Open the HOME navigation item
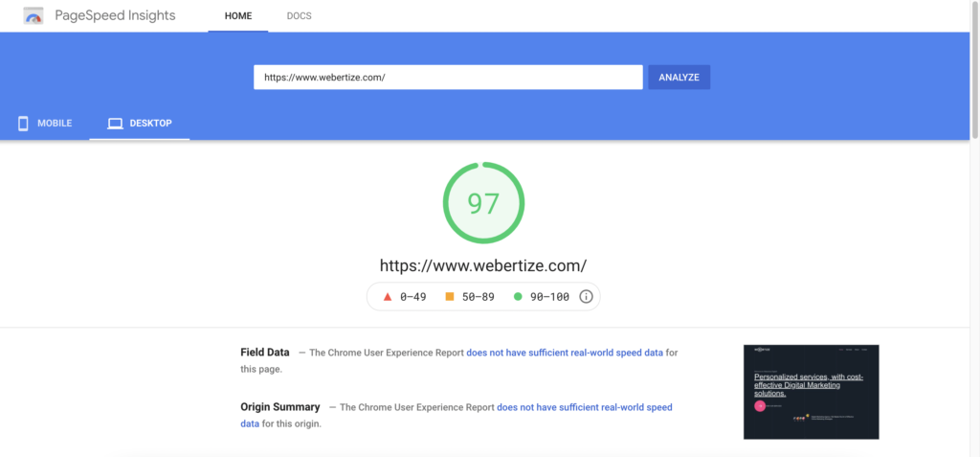The height and width of the screenshot is (457, 980). (x=238, y=16)
